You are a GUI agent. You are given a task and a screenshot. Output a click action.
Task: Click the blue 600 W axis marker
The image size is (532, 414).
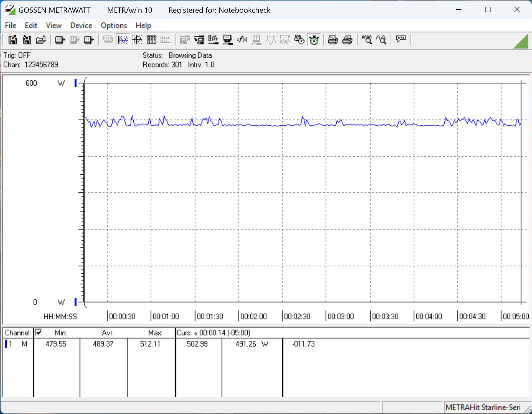tap(76, 83)
